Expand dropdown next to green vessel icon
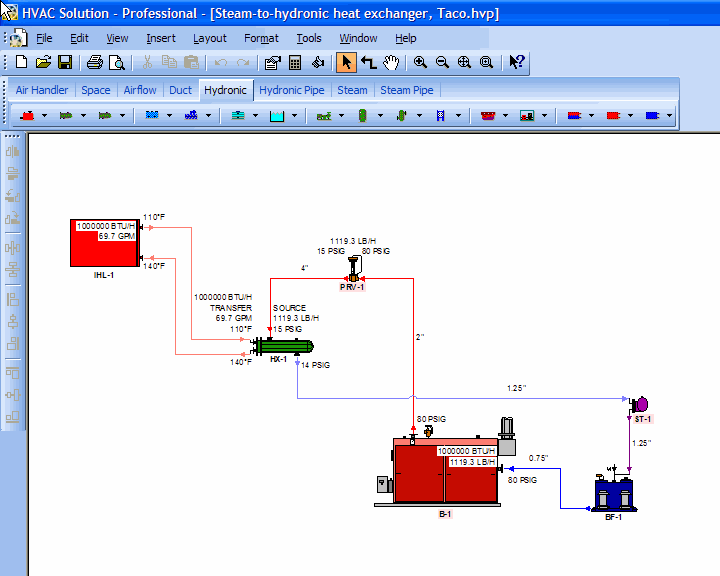Viewport: 720px width, 576px height. click(x=380, y=116)
